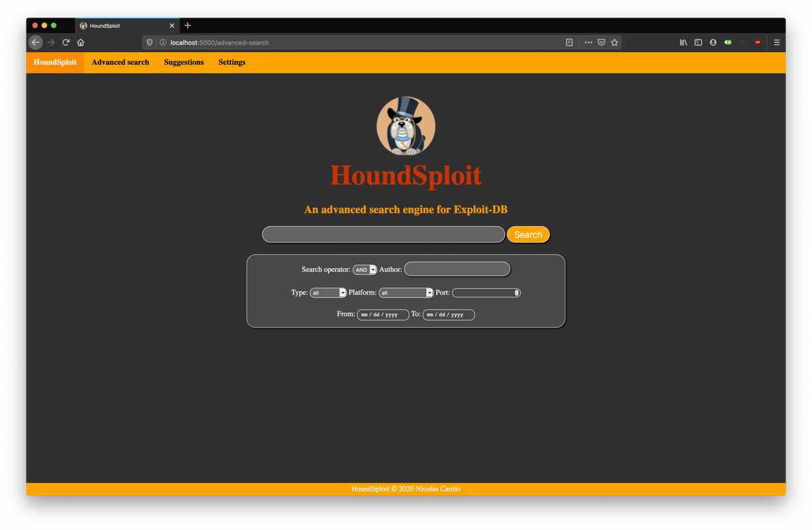Focus the main search text field
The height and width of the screenshot is (530, 812).
[383, 235]
